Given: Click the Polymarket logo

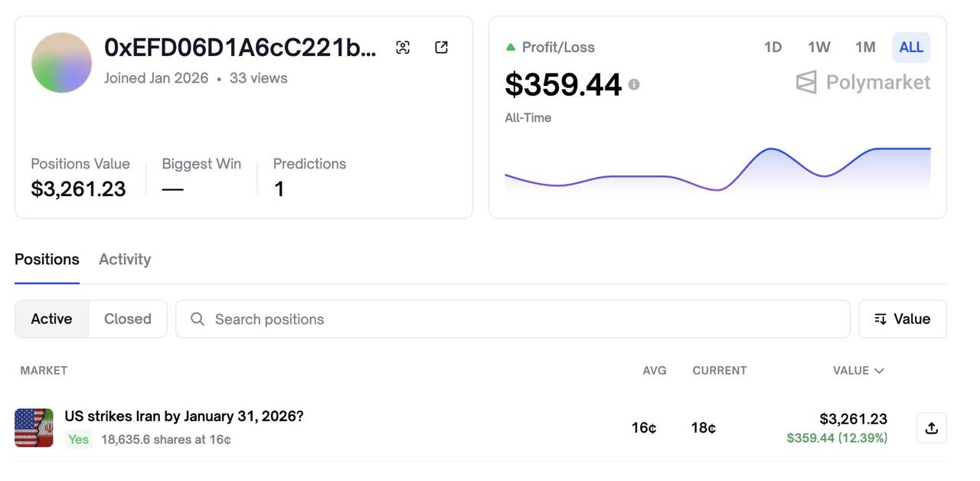Looking at the screenshot, I should 863,82.
